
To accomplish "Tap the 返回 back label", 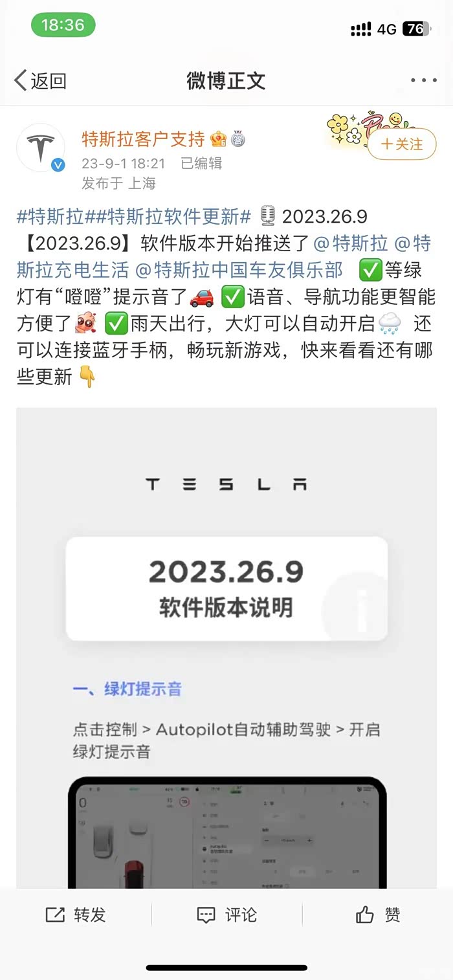I will pos(49,81).
